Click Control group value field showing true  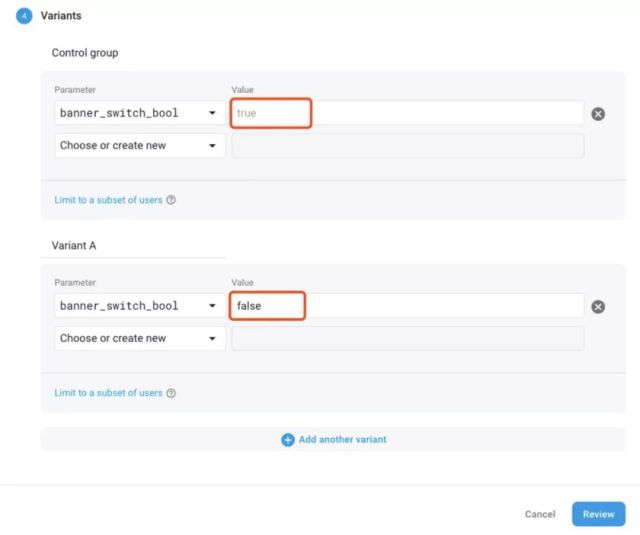(x=407, y=113)
